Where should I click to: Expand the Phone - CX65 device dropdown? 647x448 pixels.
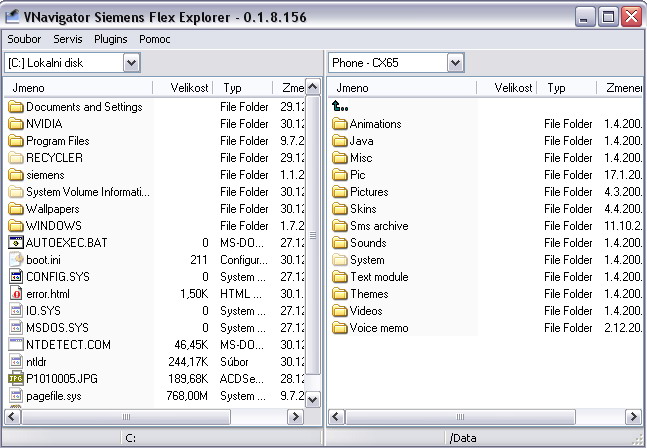[x=455, y=63]
